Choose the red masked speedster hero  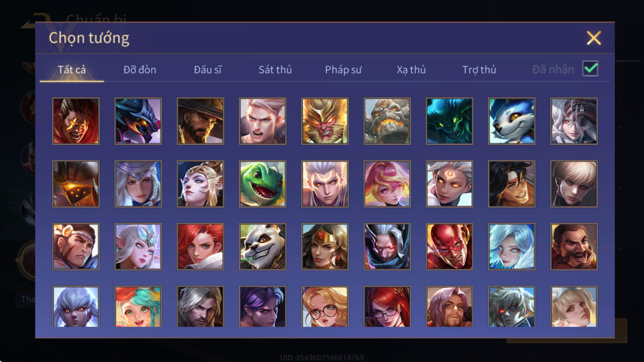pos(449,247)
